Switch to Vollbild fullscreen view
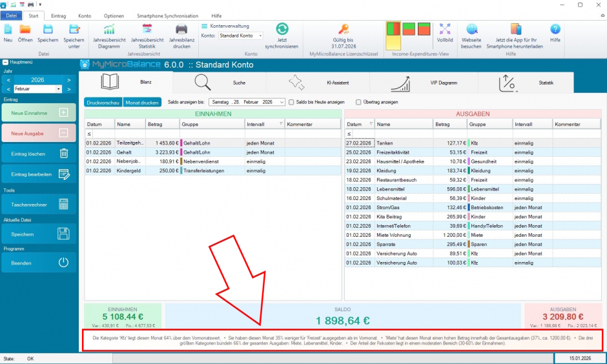 445,29
